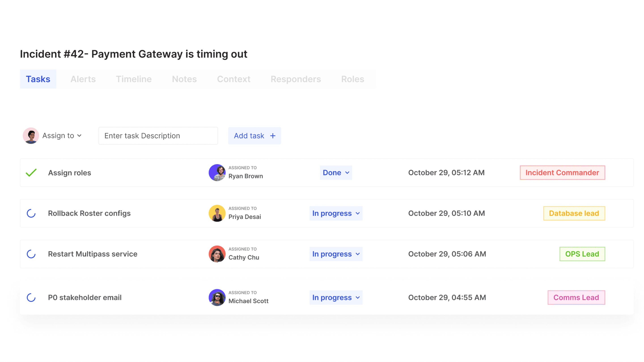644x362 pixels.
Task: Click Michael Scott's avatar
Action: point(217,298)
